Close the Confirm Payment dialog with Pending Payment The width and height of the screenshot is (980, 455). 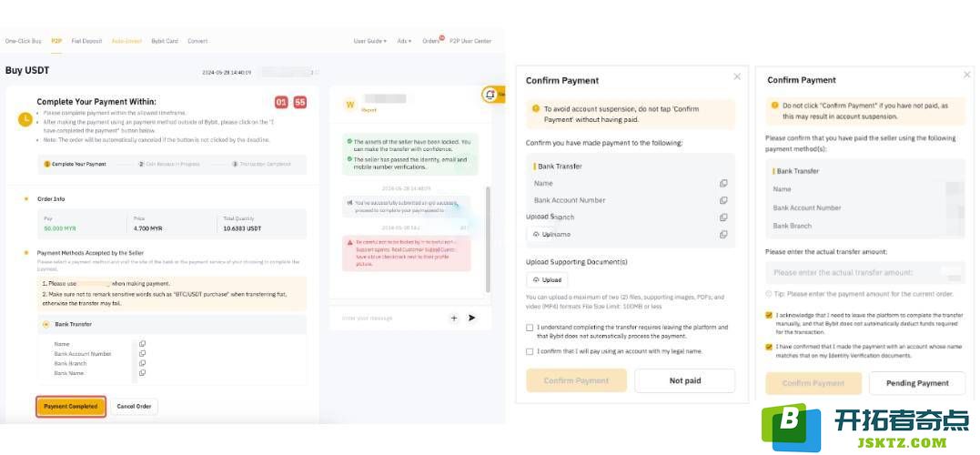[x=967, y=75]
